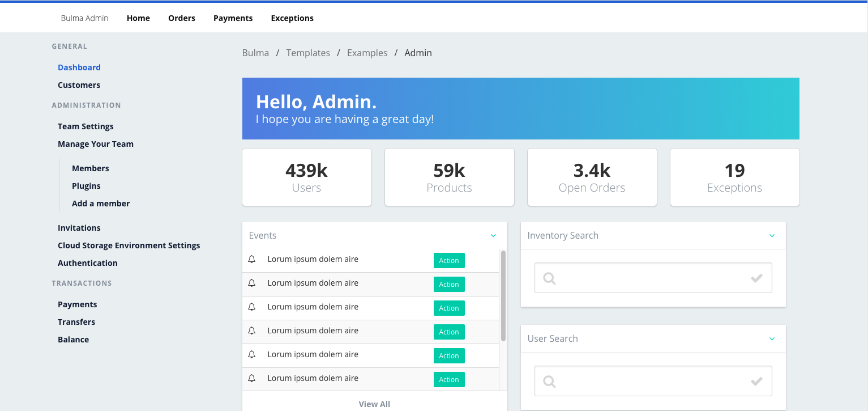Image resolution: width=868 pixels, height=411 pixels.
Task: Collapse the User Search panel chevron
Action: click(772, 338)
